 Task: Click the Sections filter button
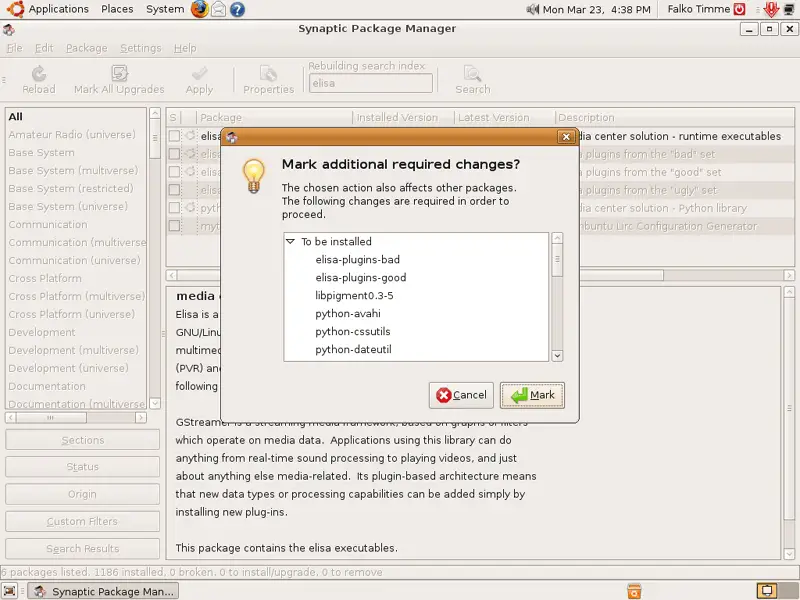82,440
